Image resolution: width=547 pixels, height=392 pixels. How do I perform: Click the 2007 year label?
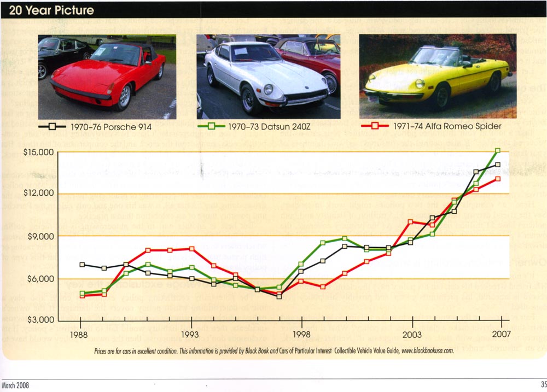(501, 335)
